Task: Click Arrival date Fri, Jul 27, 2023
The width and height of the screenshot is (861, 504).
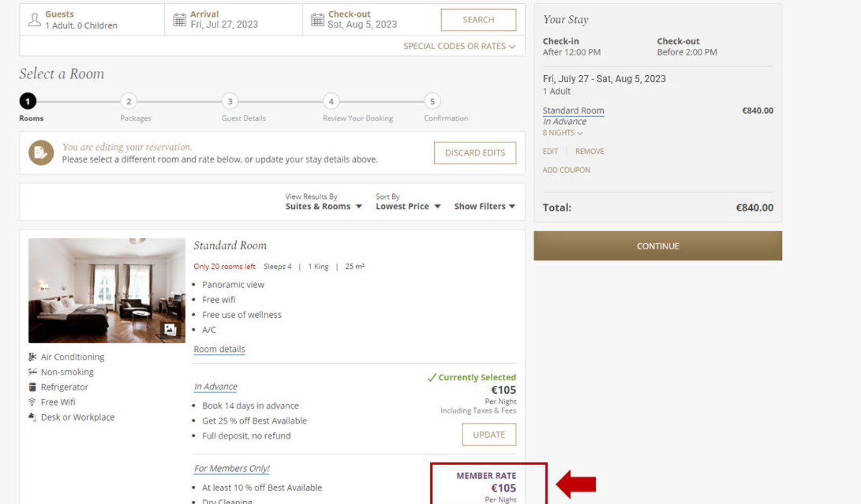Action: tap(224, 25)
